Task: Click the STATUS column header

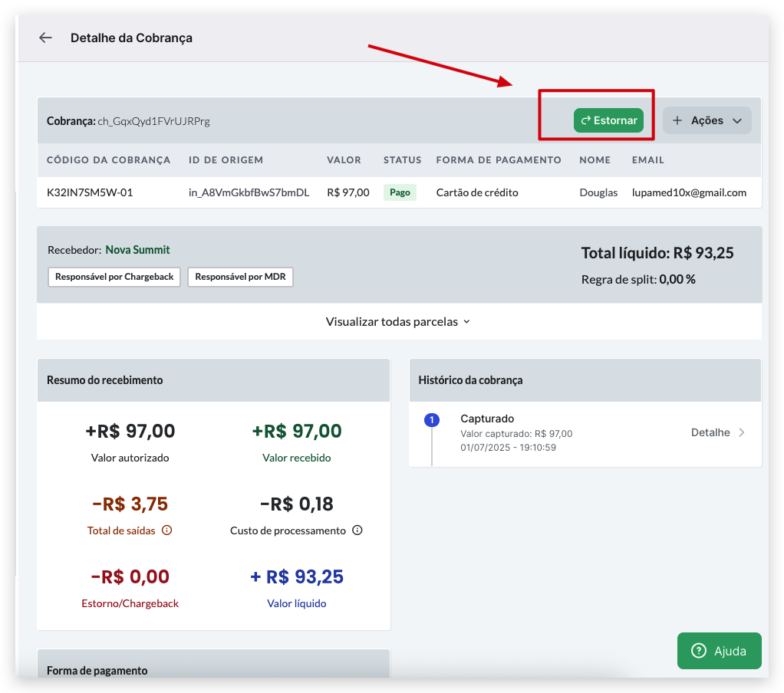Action: tap(403, 160)
